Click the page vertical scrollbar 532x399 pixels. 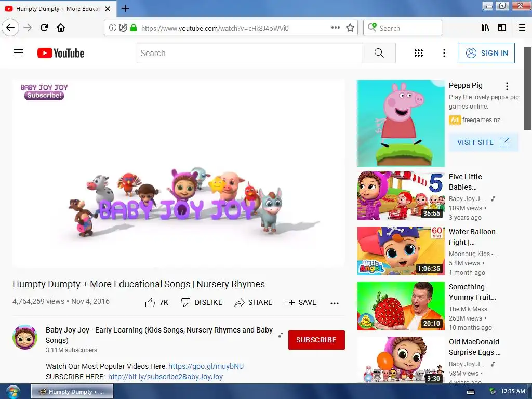pos(527,88)
